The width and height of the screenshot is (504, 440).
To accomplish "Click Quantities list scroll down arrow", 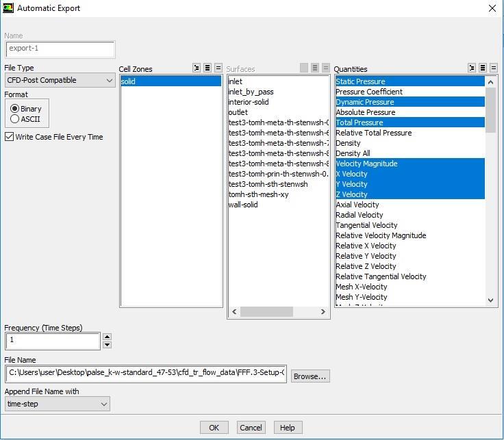I will click(x=490, y=300).
